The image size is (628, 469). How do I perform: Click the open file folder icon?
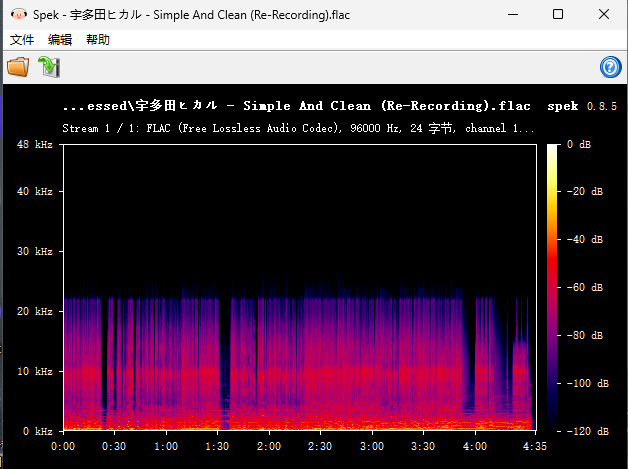pyautogui.click(x=18, y=68)
